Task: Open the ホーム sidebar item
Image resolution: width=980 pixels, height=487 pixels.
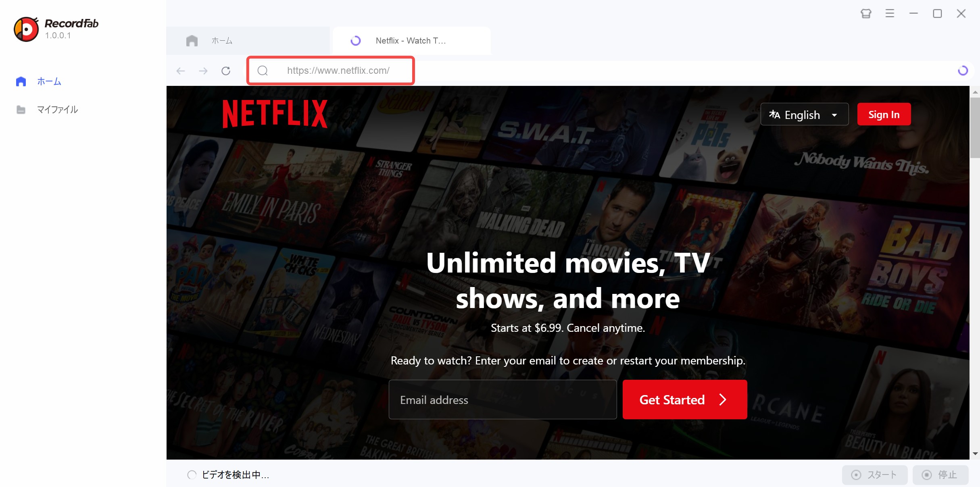Action: coord(38,81)
